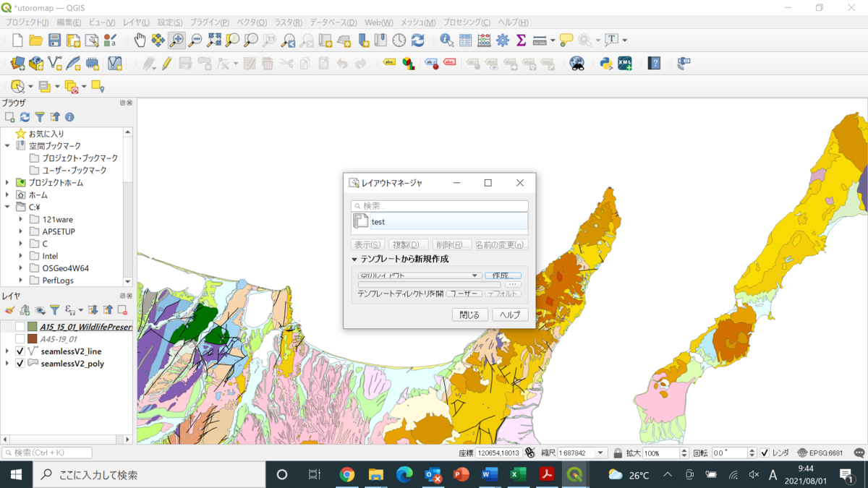Screen dimensions: 868x488
Task: Click 閉じる button in Layout Manager
Action: click(x=469, y=315)
